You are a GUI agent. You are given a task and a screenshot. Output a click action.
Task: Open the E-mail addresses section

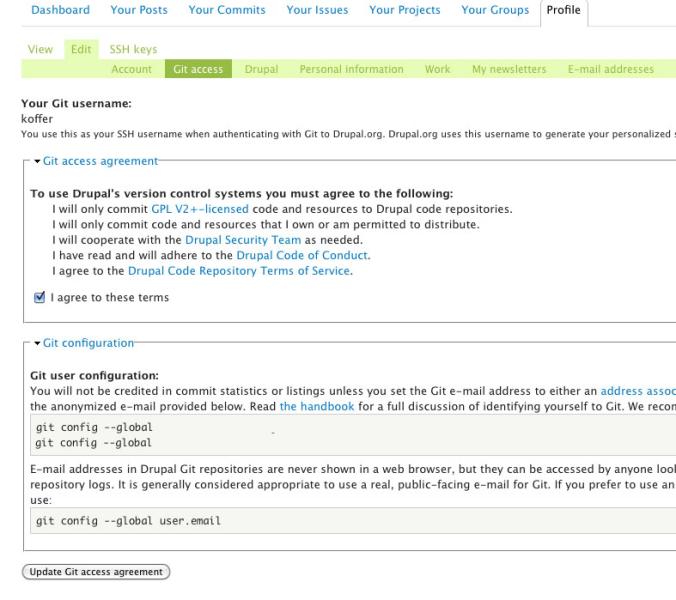point(611,69)
